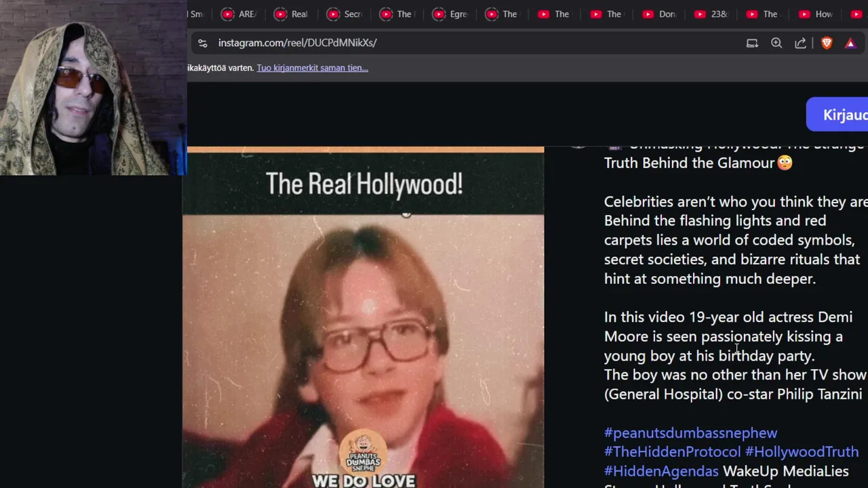Viewport: 868px width, 488px height.
Task: Open the #HollywoodTruth hashtag
Action: point(802,451)
